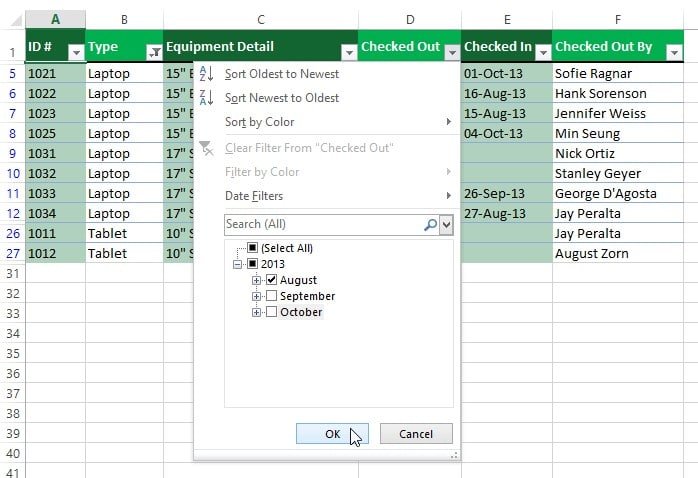Image resolution: width=698 pixels, height=478 pixels.
Task: Open the Checked In filter arrow
Action: pos(543,53)
